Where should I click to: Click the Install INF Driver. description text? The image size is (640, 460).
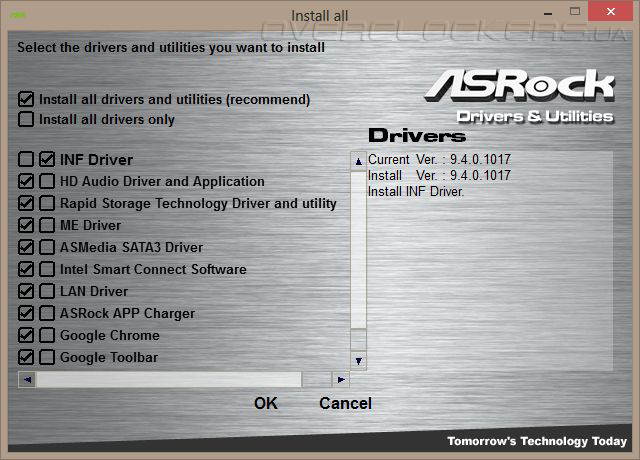[416, 191]
